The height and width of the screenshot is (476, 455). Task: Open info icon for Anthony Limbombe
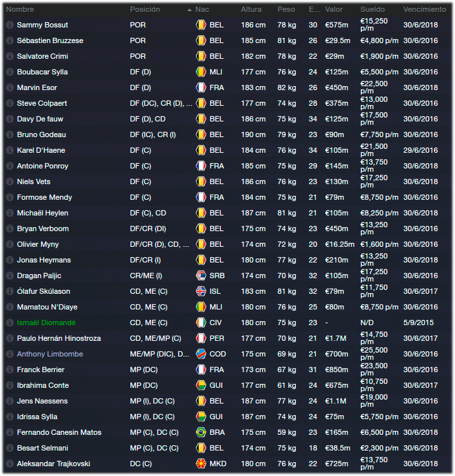point(10,355)
